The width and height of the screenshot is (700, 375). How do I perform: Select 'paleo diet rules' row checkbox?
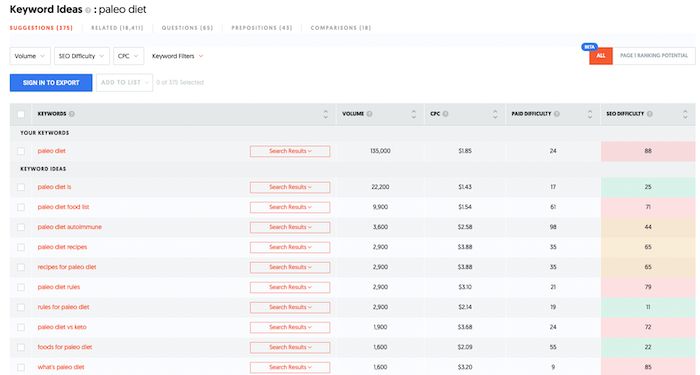(21, 288)
